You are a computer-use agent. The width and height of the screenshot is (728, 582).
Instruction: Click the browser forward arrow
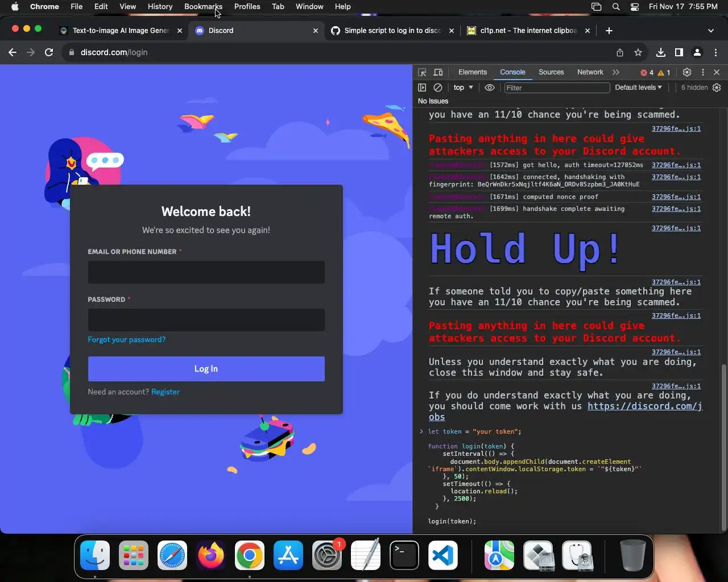tap(31, 52)
